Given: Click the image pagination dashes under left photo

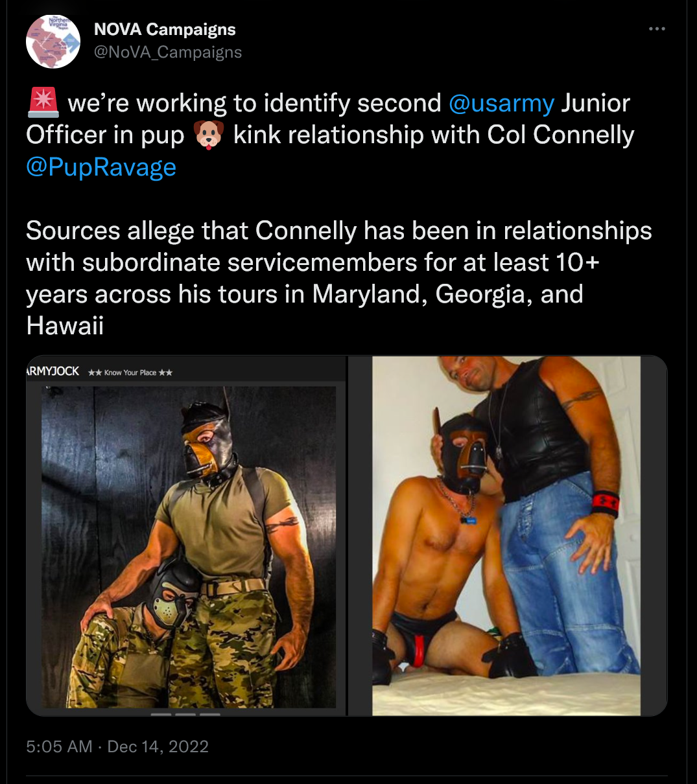Looking at the screenshot, I should click(185, 714).
